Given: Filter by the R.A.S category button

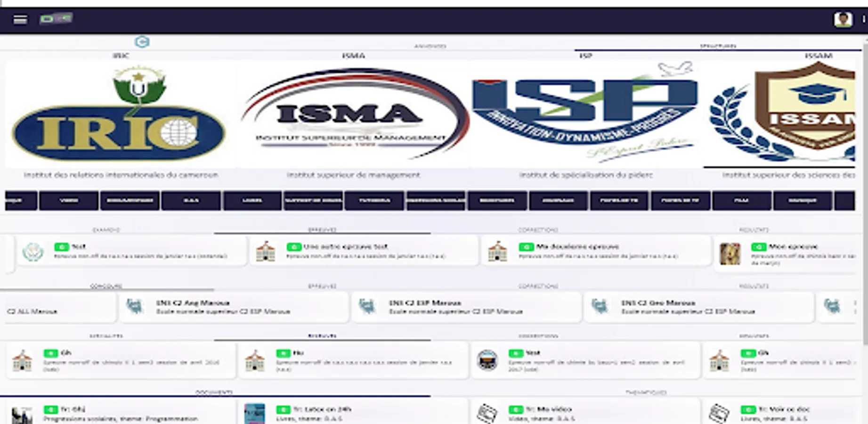Looking at the screenshot, I should click(191, 201).
